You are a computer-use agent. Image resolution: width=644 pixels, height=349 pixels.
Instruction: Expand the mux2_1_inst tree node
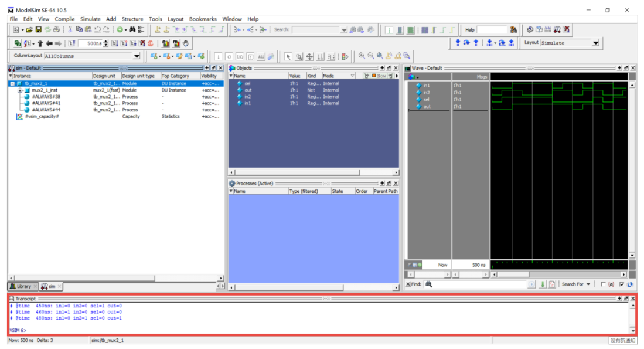click(19, 90)
